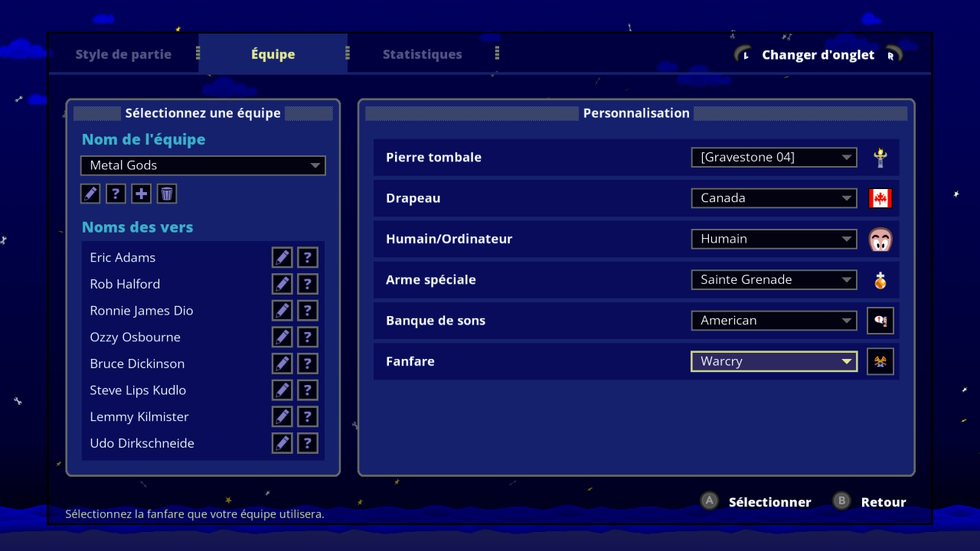Image resolution: width=980 pixels, height=551 pixels.
Task: Click the Sélectionner A button
Action: point(756,502)
